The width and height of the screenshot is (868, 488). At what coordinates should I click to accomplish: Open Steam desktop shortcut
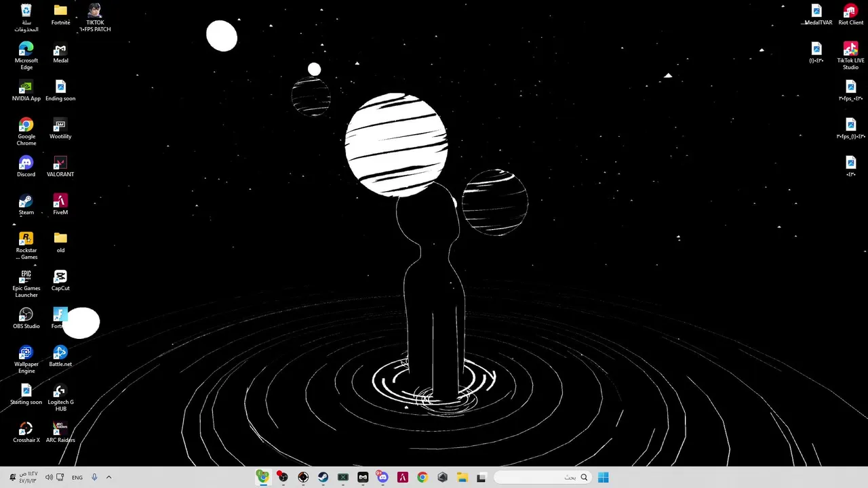[26, 204]
